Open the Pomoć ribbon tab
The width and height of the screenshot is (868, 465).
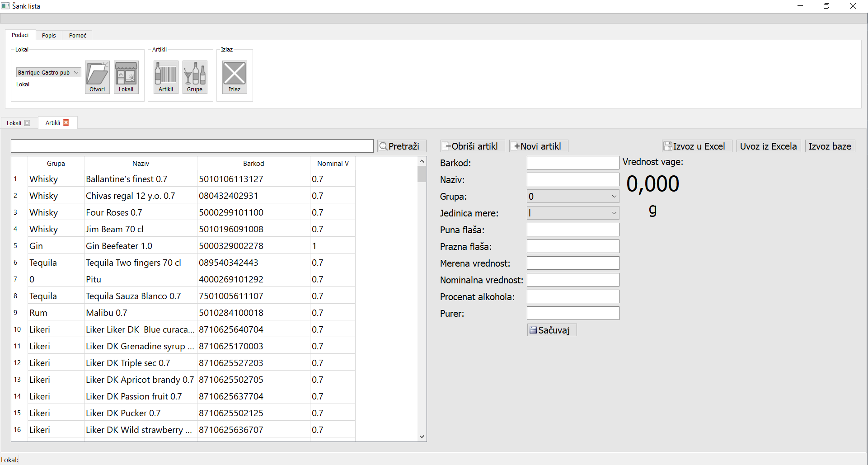[x=78, y=35]
